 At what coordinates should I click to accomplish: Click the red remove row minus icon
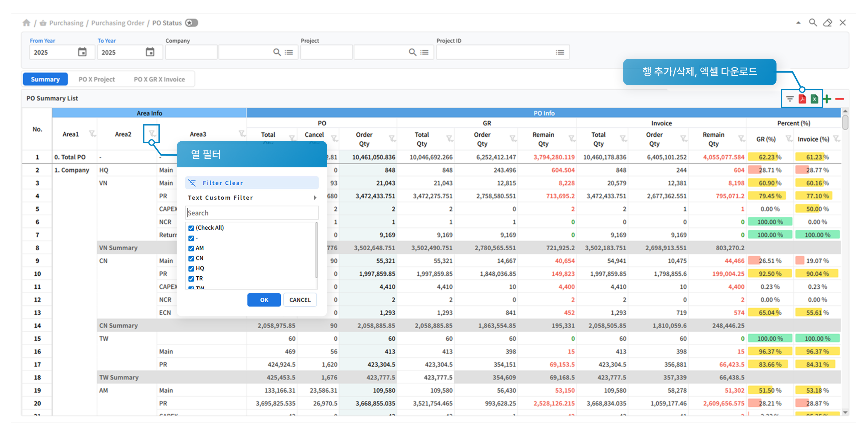coord(839,99)
